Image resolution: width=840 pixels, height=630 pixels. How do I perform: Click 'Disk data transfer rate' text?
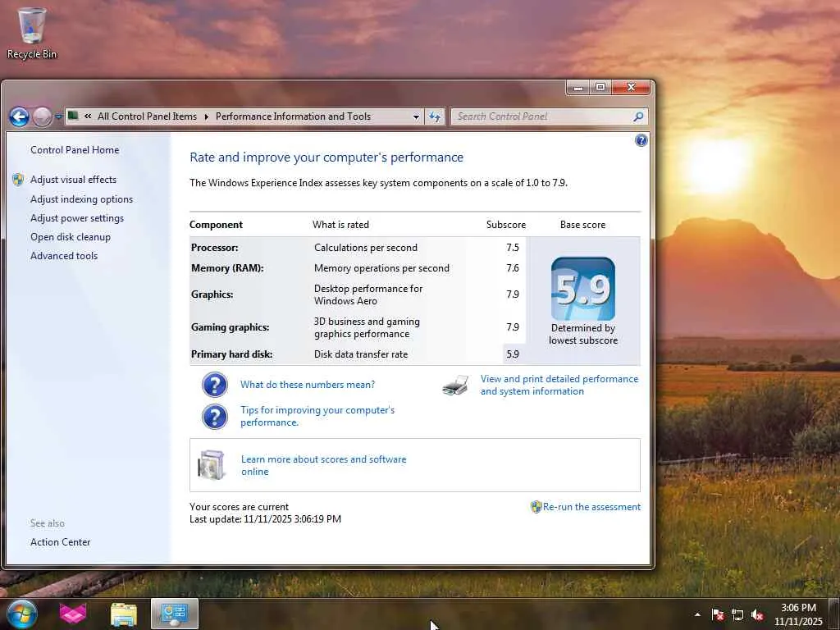[x=361, y=354]
